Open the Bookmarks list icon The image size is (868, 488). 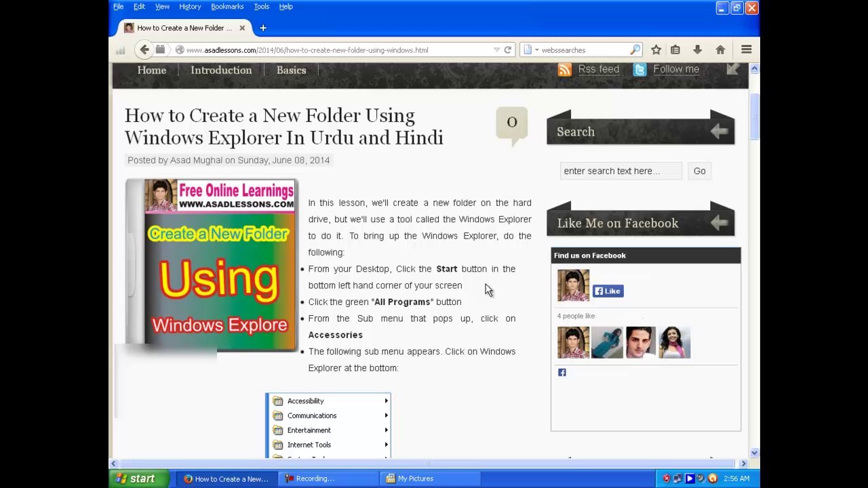click(x=675, y=49)
